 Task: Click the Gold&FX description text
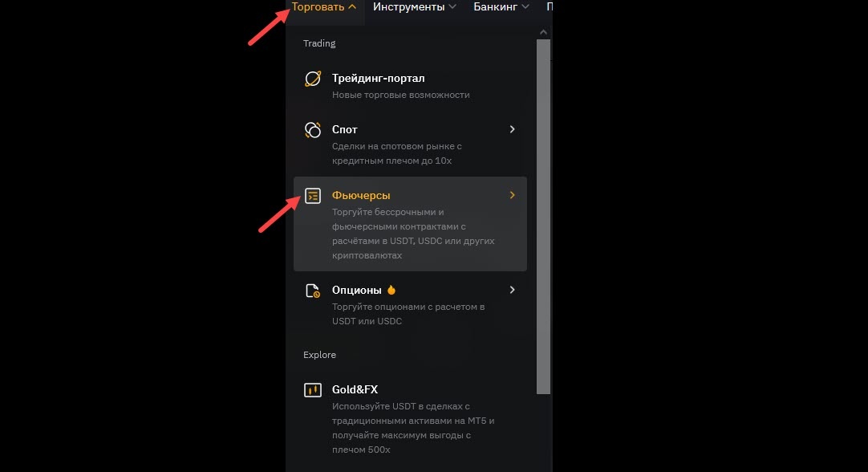[x=413, y=428]
